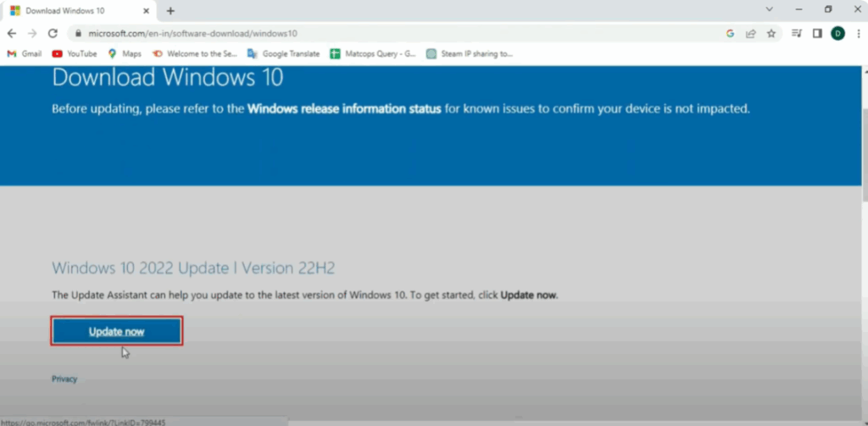
Task: Open the Maps bookmark
Action: (125, 53)
